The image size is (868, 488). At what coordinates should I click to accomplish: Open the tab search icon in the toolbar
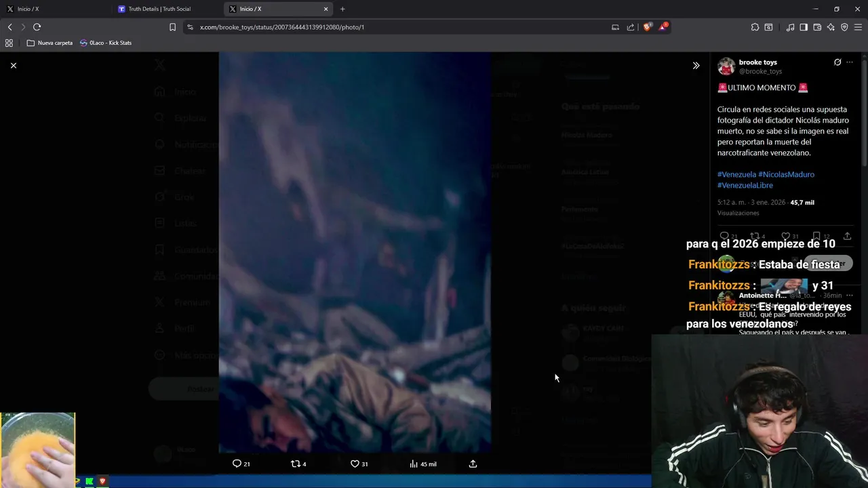768,27
